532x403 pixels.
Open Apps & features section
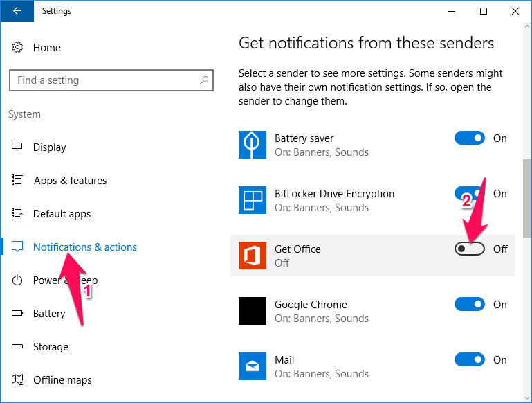pos(70,181)
